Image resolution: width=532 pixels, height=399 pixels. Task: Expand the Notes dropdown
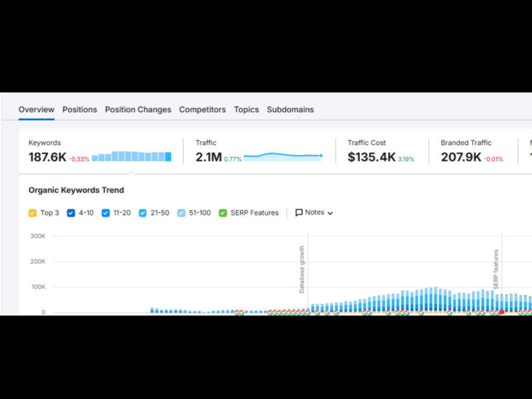(314, 213)
